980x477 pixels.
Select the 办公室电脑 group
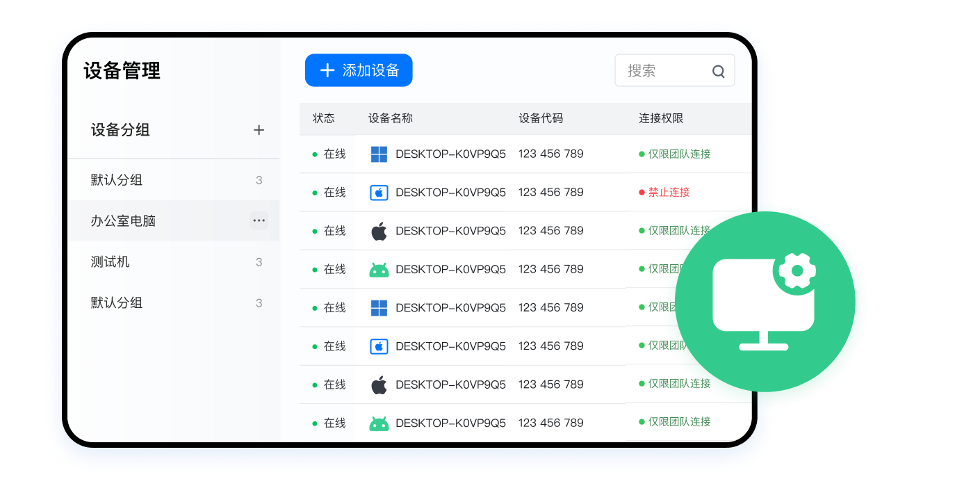coord(174,221)
